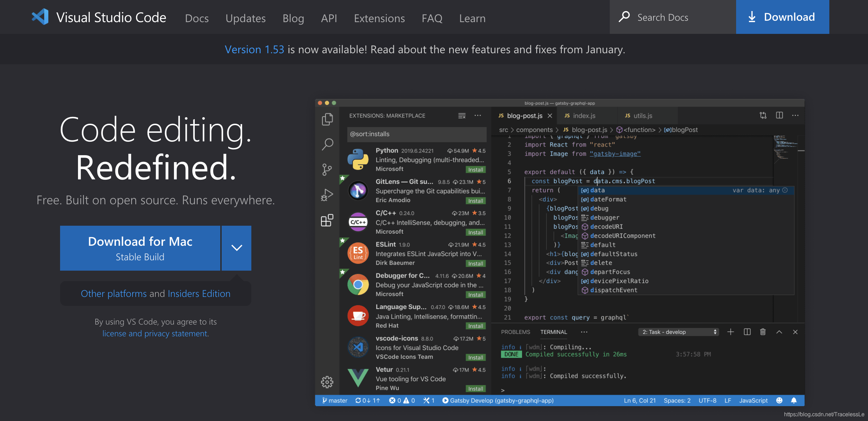868x421 pixels.
Task: Open the Extensions icon in the activity bar
Action: coord(327,220)
